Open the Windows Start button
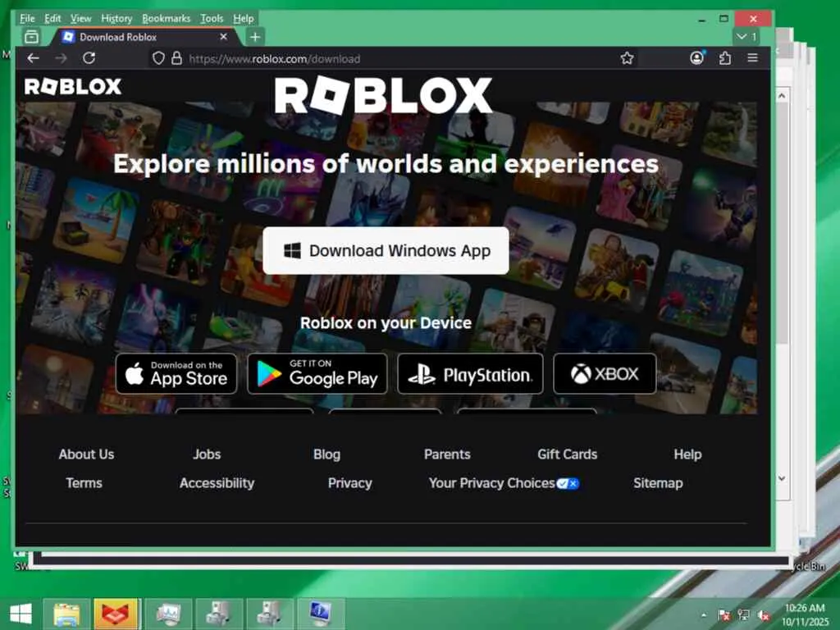Viewport: 840px width, 630px height. tap(21, 614)
